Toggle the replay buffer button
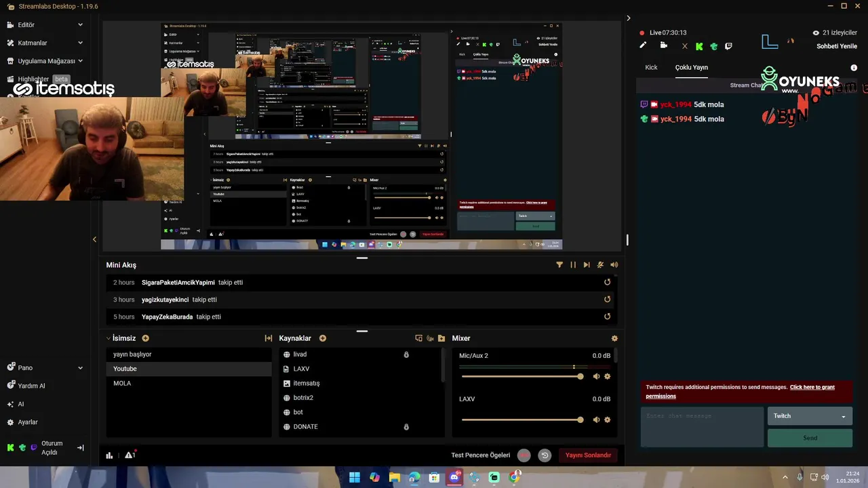The image size is (868, 488). point(545,455)
